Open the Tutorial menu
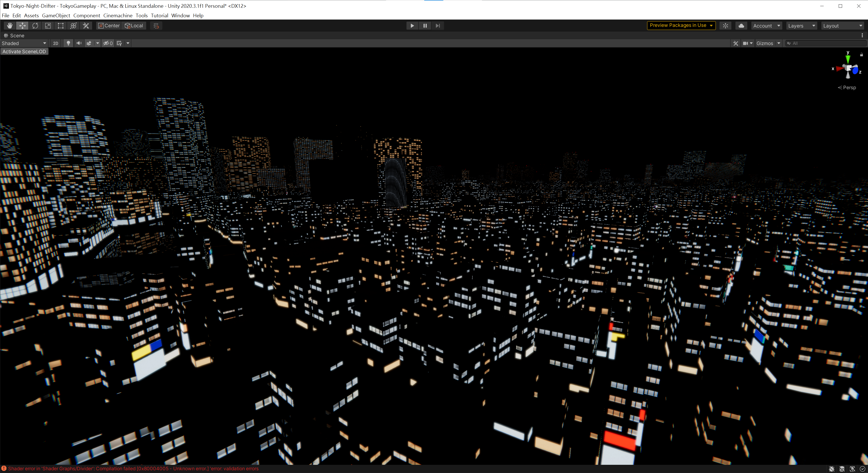 [159, 15]
